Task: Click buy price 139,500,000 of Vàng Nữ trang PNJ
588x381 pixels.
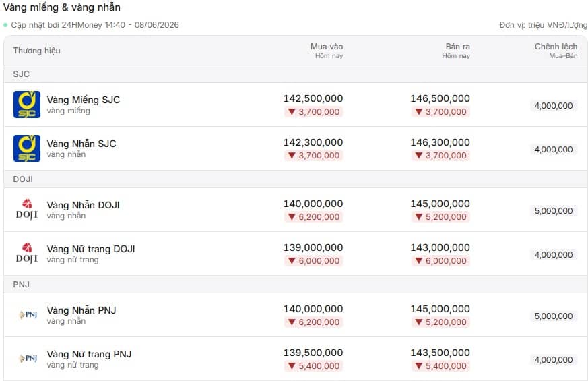Action: click(313, 353)
